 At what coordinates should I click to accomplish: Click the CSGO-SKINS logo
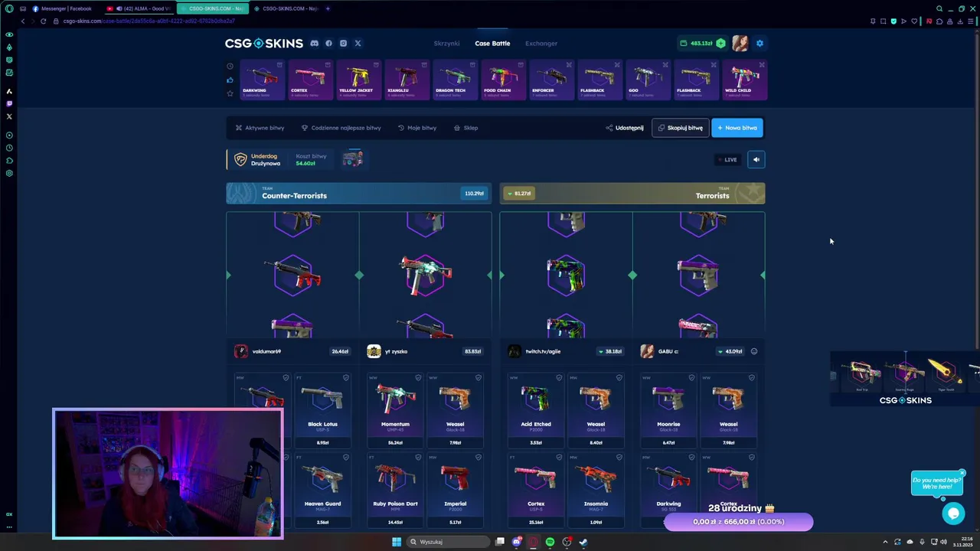pos(263,44)
